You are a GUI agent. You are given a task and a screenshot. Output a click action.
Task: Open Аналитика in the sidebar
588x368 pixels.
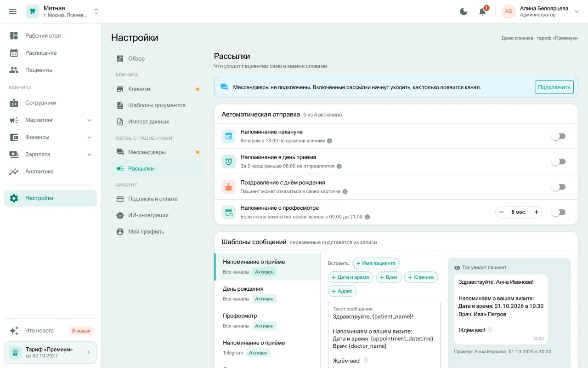pos(51,172)
